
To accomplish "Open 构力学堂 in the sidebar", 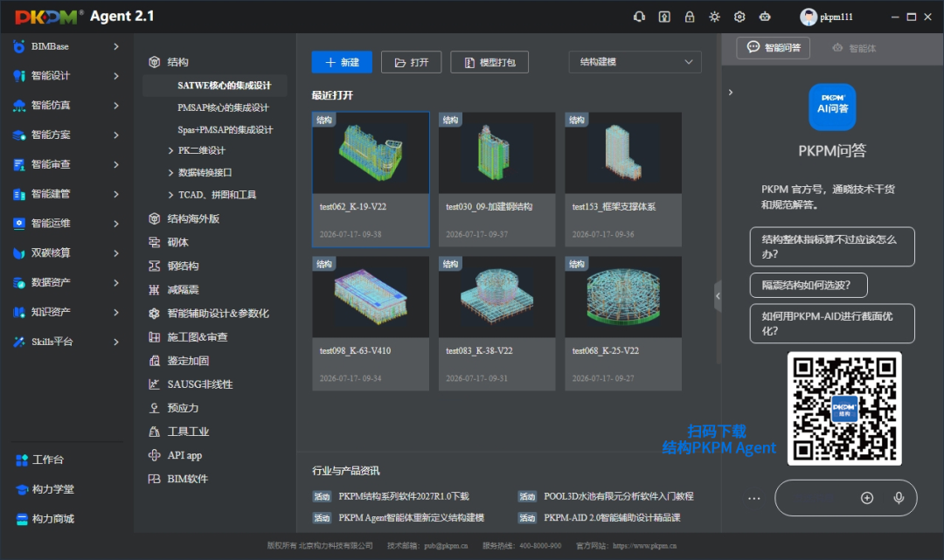I will (x=45, y=489).
